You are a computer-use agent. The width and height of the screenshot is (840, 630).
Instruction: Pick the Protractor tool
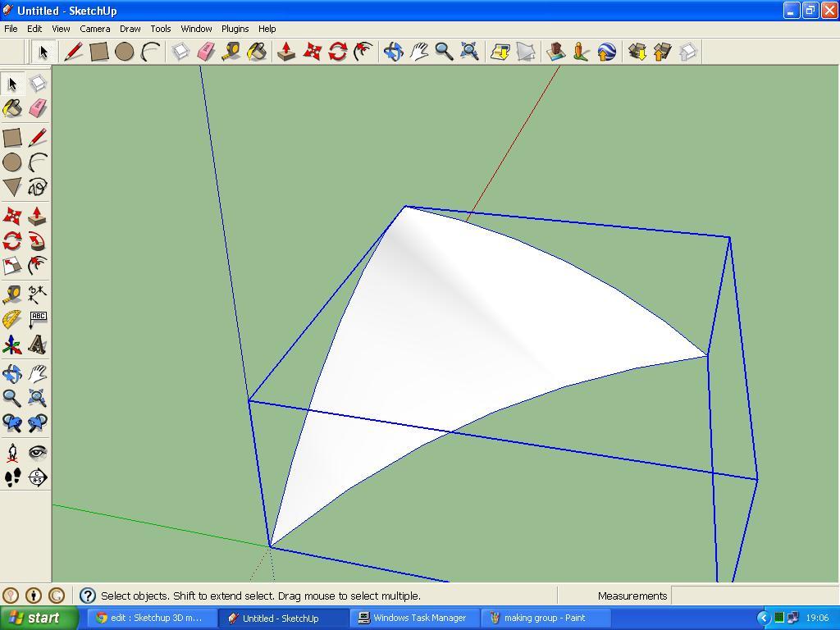click(x=12, y=319)
